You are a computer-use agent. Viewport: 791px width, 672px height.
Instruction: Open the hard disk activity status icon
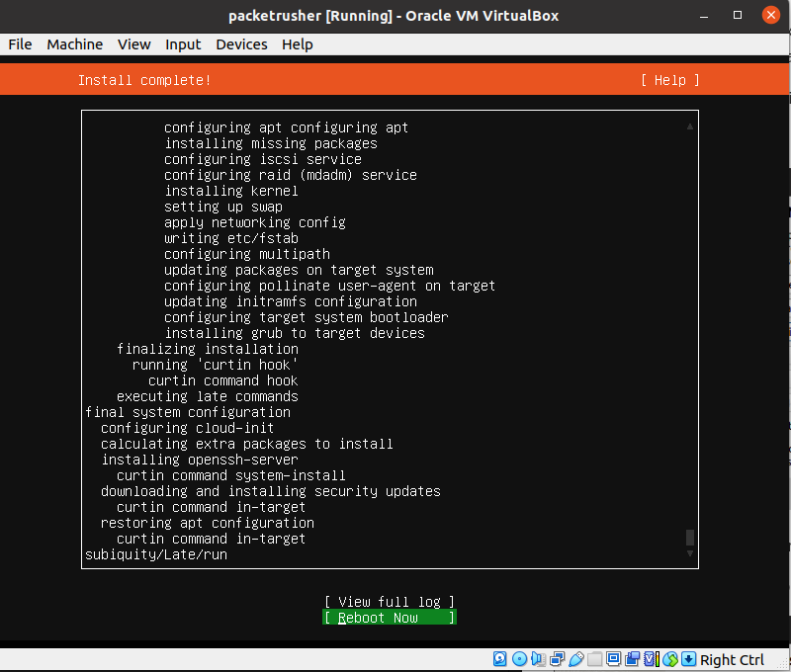(500, 659)
